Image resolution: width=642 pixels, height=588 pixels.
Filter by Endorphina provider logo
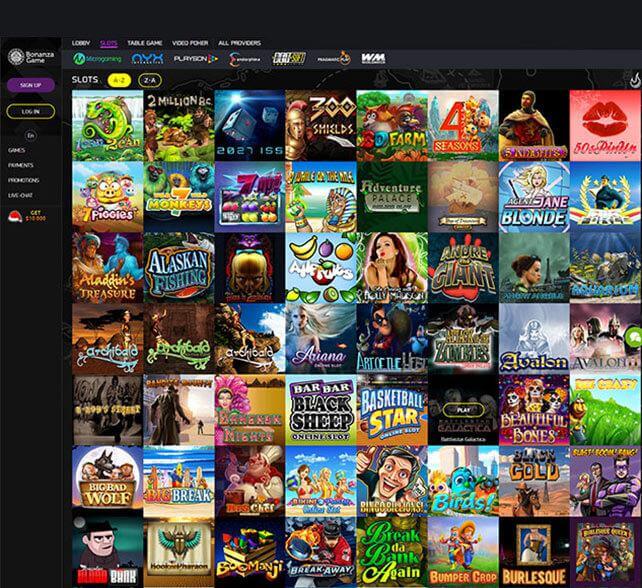[245, 59]
